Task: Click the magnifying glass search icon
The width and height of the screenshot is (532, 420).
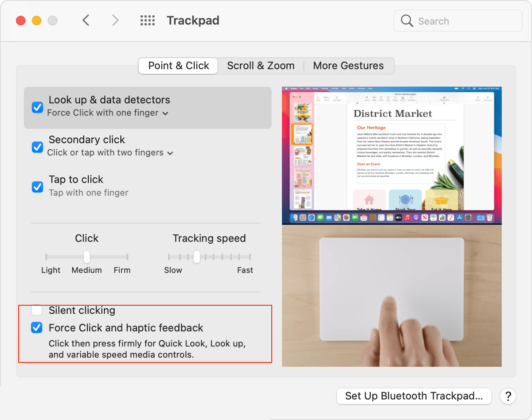Action: click(x=407, y=21)
